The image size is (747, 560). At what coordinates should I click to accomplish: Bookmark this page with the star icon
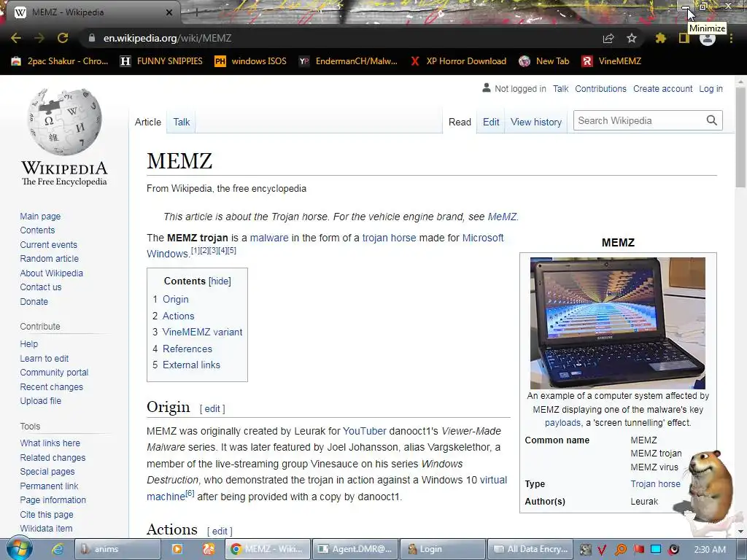(632, 38)
